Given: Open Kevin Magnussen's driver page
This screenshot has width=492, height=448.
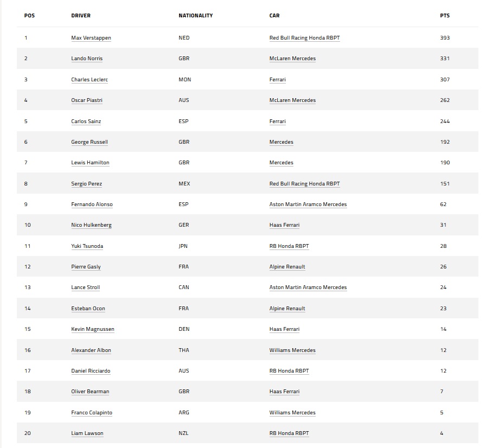Looking at the screenshot, I should click(93, 329).
